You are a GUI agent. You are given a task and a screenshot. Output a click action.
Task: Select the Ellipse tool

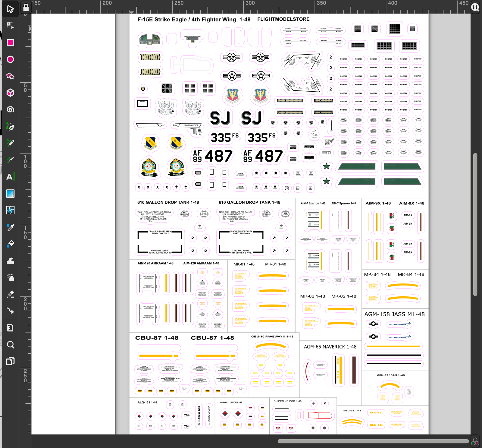(x=10, y=59)
